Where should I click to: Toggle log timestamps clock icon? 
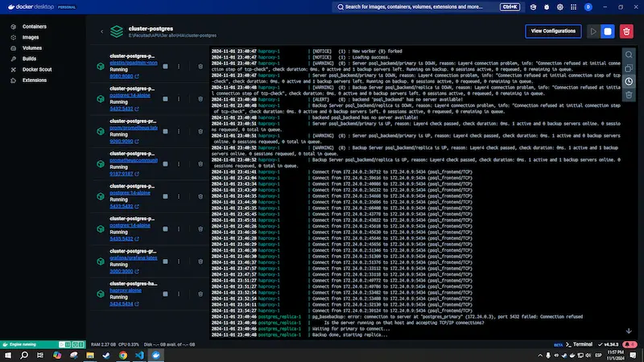coord(629,82)
